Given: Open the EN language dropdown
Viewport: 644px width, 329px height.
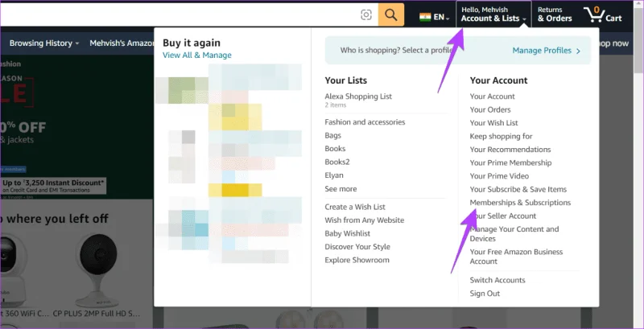Looking at the screenshot, I should coord(441,17).
